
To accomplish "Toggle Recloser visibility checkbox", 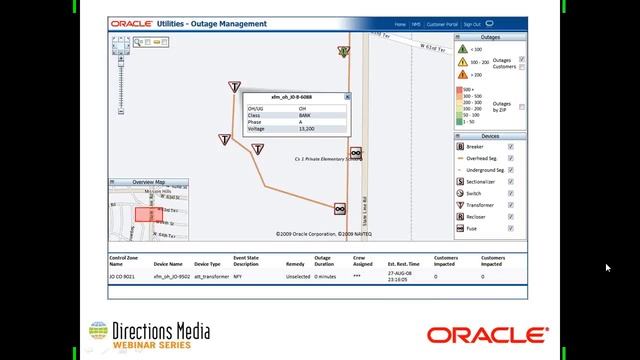I will coord(511,217).
